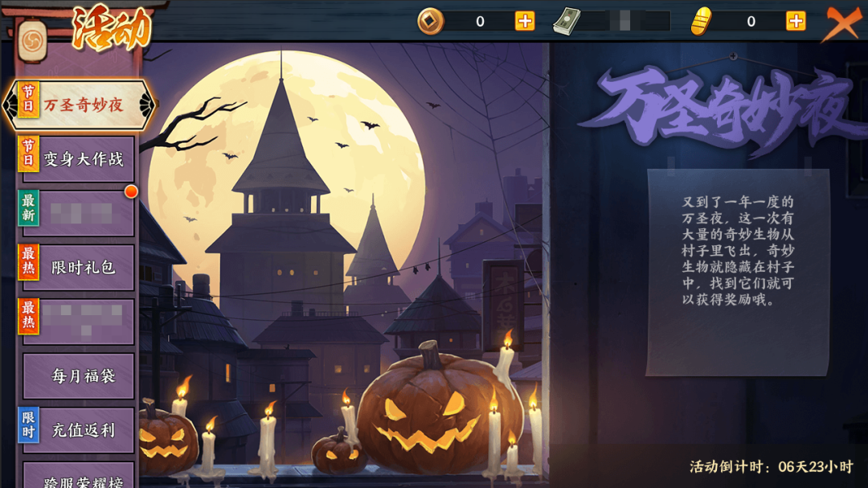Click the event description note paper
The height and width of the screenshot is (488, 868).
point(738,273)
